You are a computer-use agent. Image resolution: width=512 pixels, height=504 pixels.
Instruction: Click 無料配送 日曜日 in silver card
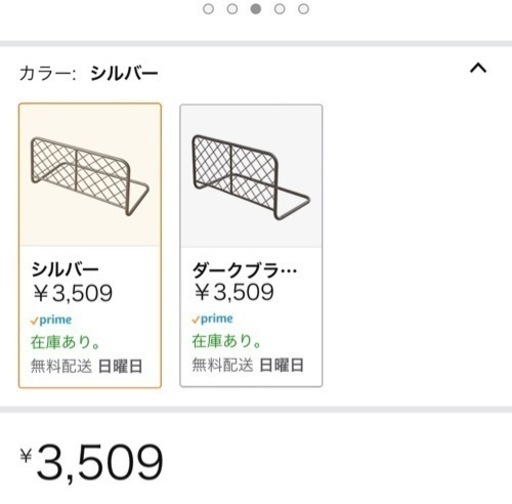click(x=87, y=366)
